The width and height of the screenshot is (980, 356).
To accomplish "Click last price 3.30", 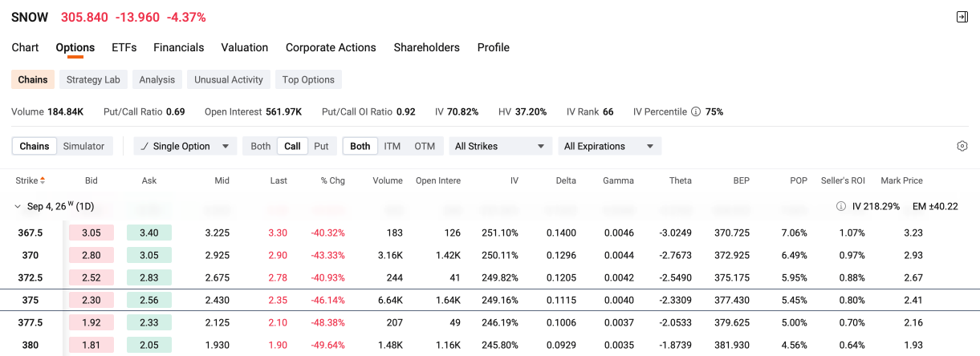I will (x=277, y=233).
